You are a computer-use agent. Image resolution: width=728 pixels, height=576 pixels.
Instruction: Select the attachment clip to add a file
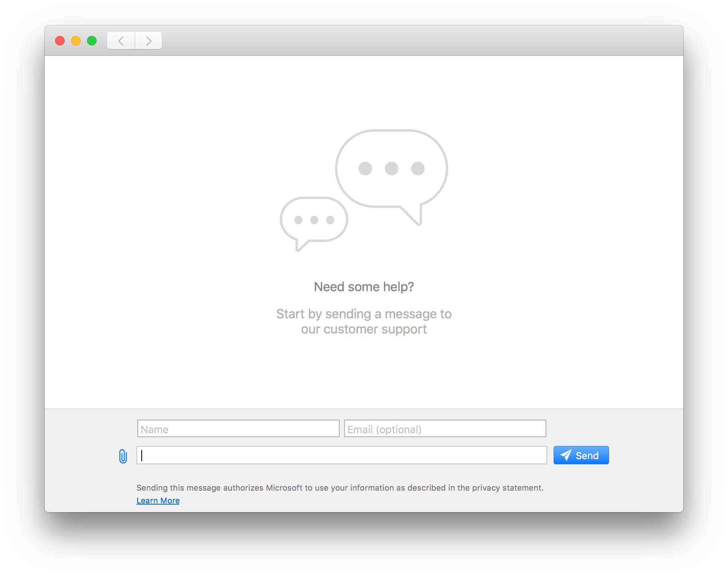point(122,455)
